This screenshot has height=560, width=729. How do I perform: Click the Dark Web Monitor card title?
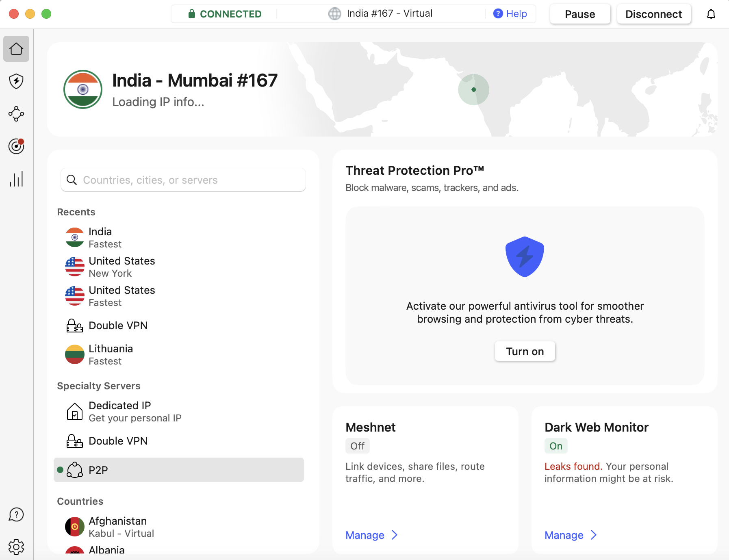(597, 427)
